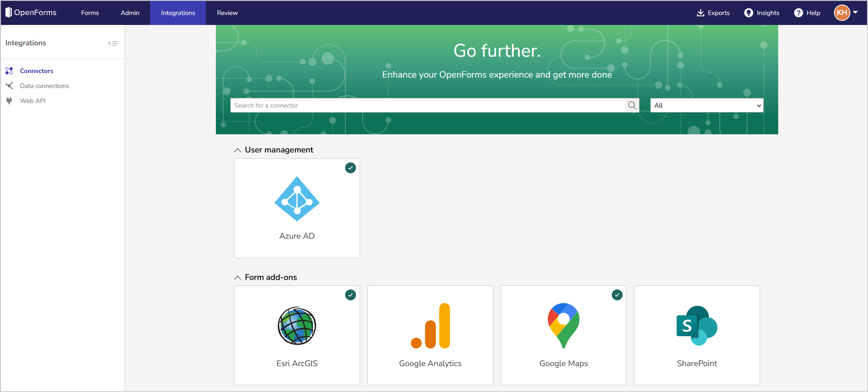Click the search magnifier icon
868x392 pixels.
coord(632,105)
